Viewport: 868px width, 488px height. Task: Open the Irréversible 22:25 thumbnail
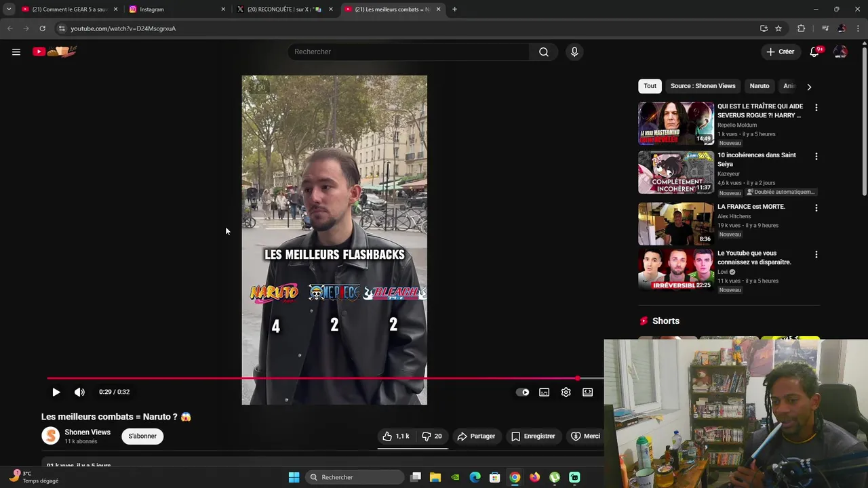point(675,270)
